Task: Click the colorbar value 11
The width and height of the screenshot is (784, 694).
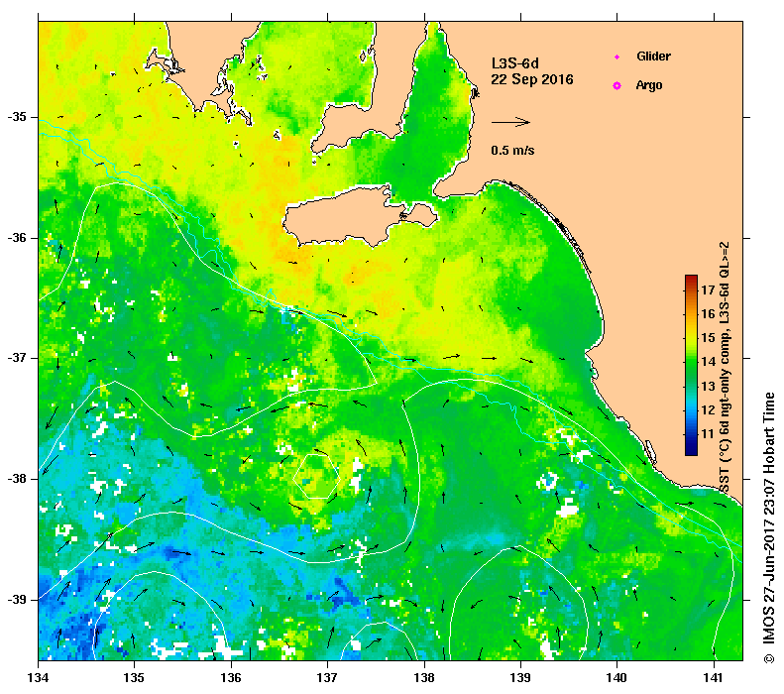Action: pyautogui.click(x=708, y=434)
